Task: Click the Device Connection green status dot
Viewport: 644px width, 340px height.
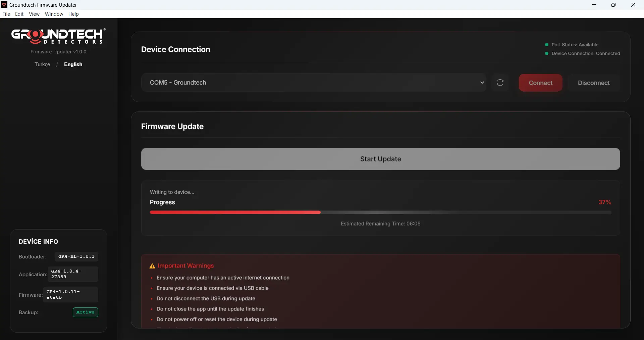Action: tap(547, 53)
